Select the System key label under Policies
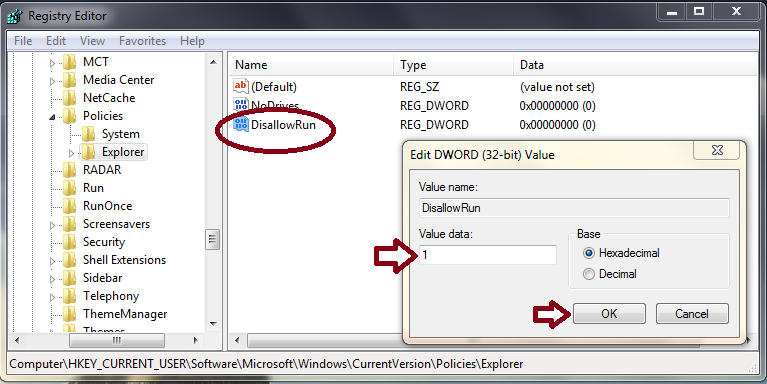Viewport: 767px width, 384px height. coord(120,134)
